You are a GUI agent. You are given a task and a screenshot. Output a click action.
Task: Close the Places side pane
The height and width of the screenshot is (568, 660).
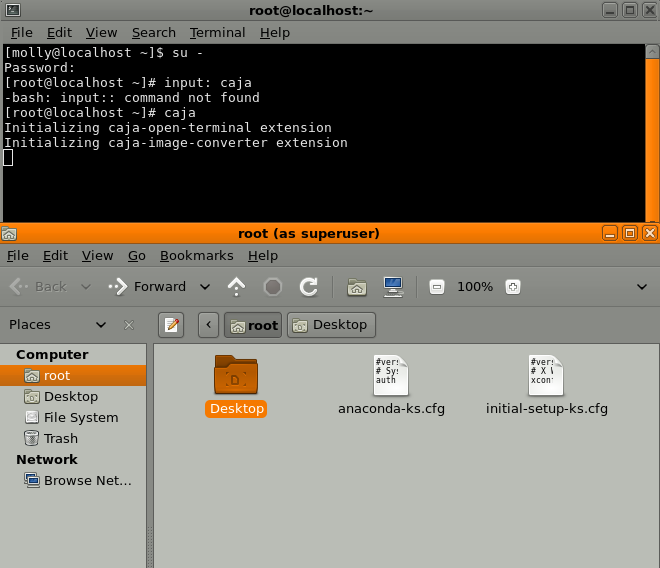click(129, 325)
